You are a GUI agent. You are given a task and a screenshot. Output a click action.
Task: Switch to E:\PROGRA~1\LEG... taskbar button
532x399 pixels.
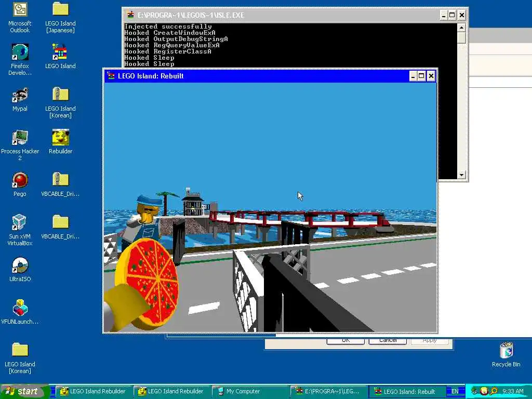pyautogui.click(x=328, y=391)
